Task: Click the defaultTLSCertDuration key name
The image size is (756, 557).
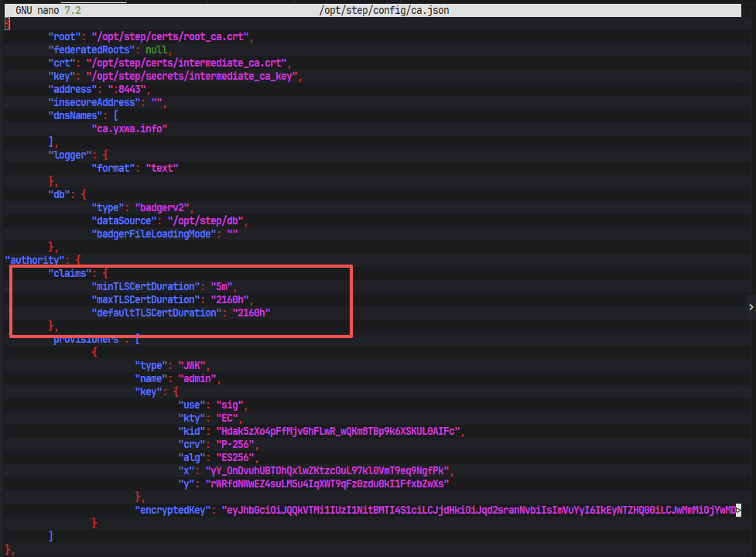Action: pos(153,313)
